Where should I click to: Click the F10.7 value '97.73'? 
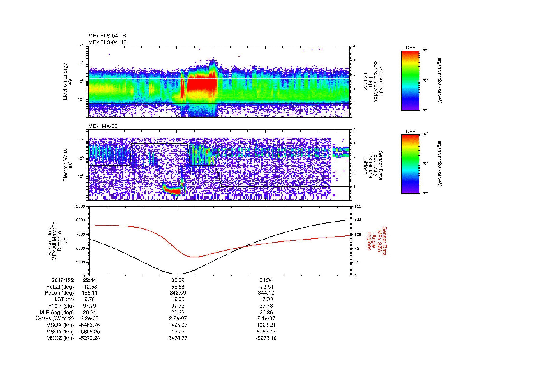click(x=266, y=306)
